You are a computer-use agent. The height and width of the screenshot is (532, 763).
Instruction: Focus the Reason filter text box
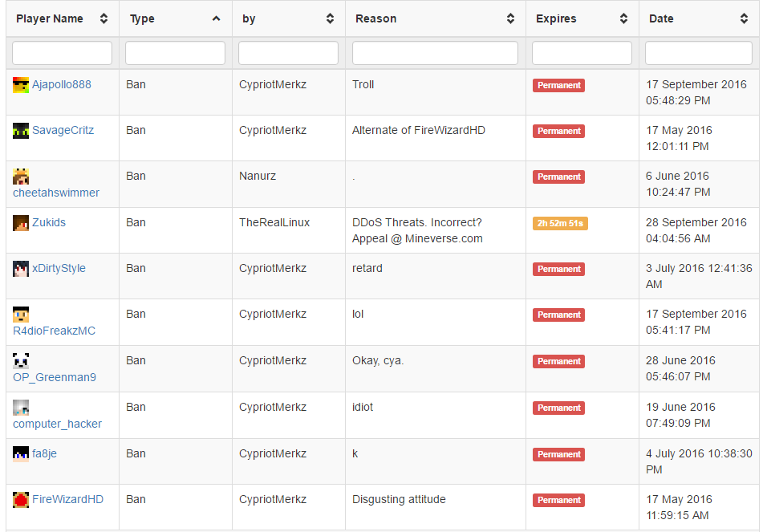435,53
